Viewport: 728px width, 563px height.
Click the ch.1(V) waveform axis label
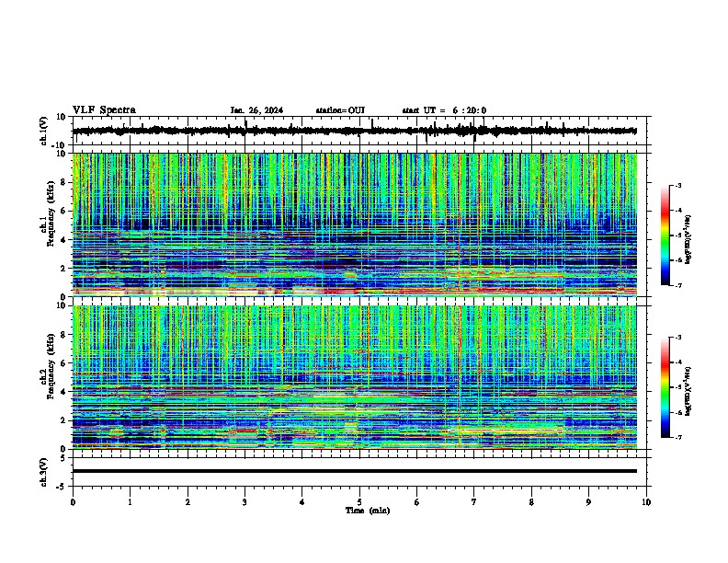pyautogui.click(x=44, y=131)
